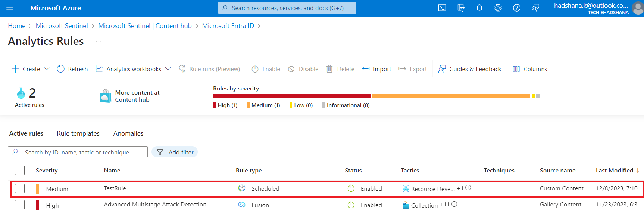Open the ellipsis menu beside Analytics Rules
Viewport: 644px width, 221px height.
pos(99,42)
